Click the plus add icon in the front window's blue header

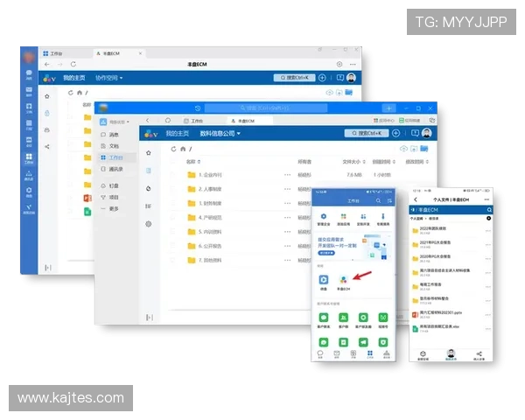(395, 133)
